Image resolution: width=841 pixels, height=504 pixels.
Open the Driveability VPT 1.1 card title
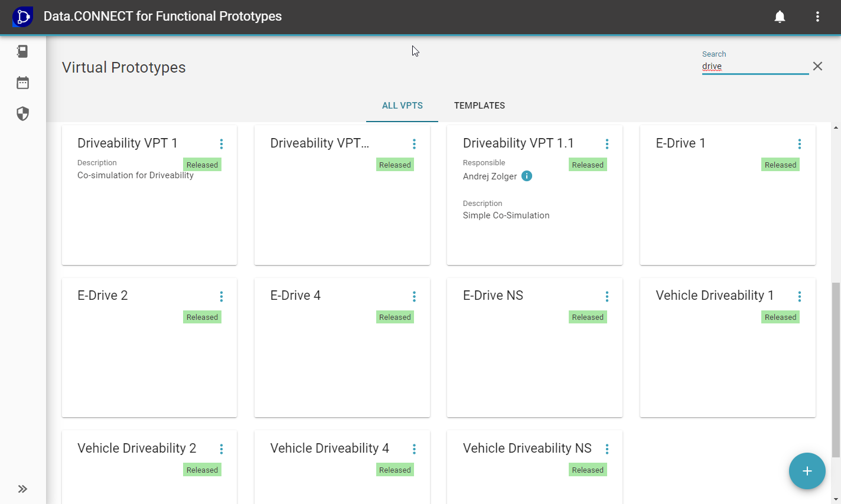(x=518, y=143)
